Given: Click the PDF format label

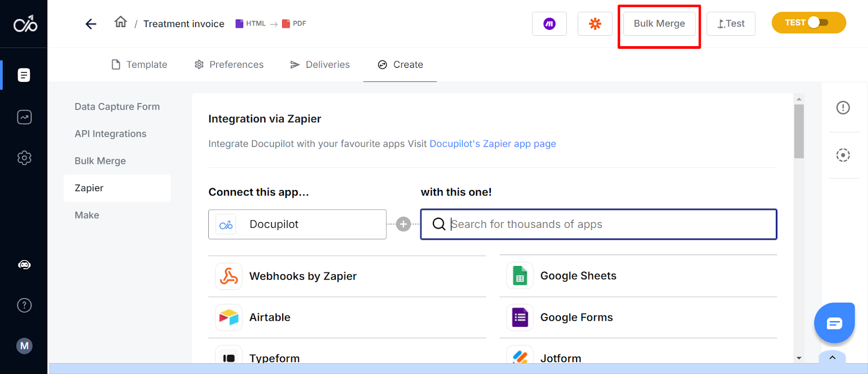Looking at the screenshot, I should pyautogui.click(x=294, y=23).
